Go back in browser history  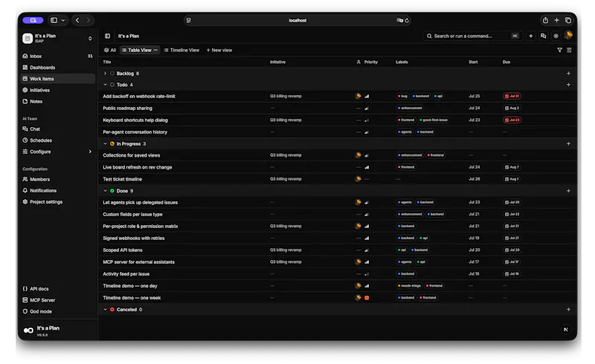coord(77,20)
